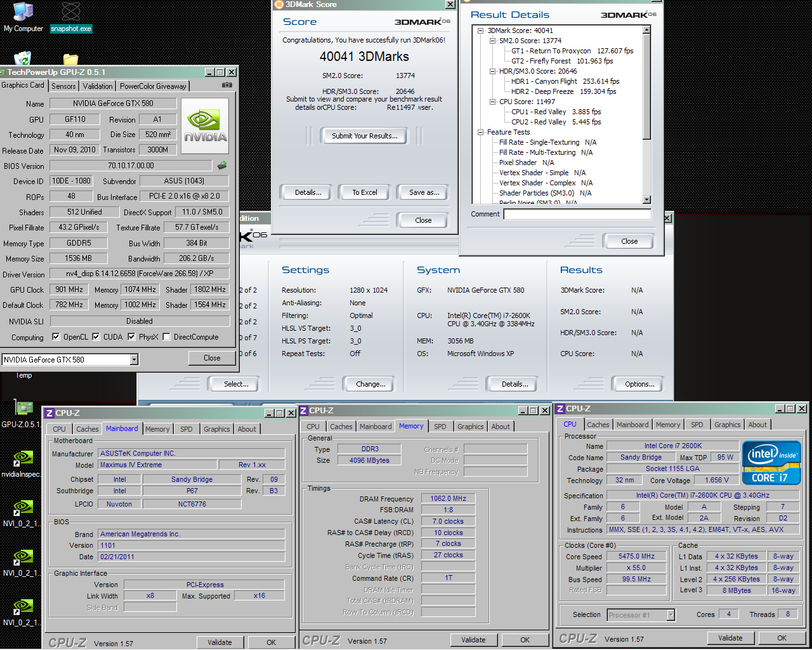Click the To Excel button
The image size is (812, 650).
pyautogui.click(x=365, y=192)
